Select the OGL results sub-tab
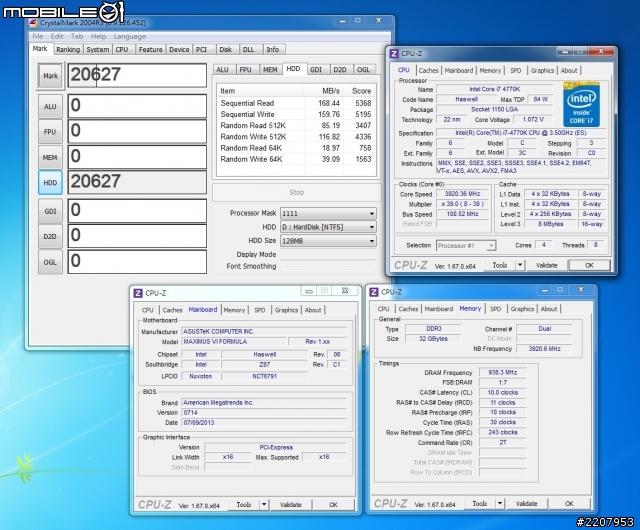The width and height of the screenshot is (640, 530). point(363,70)
